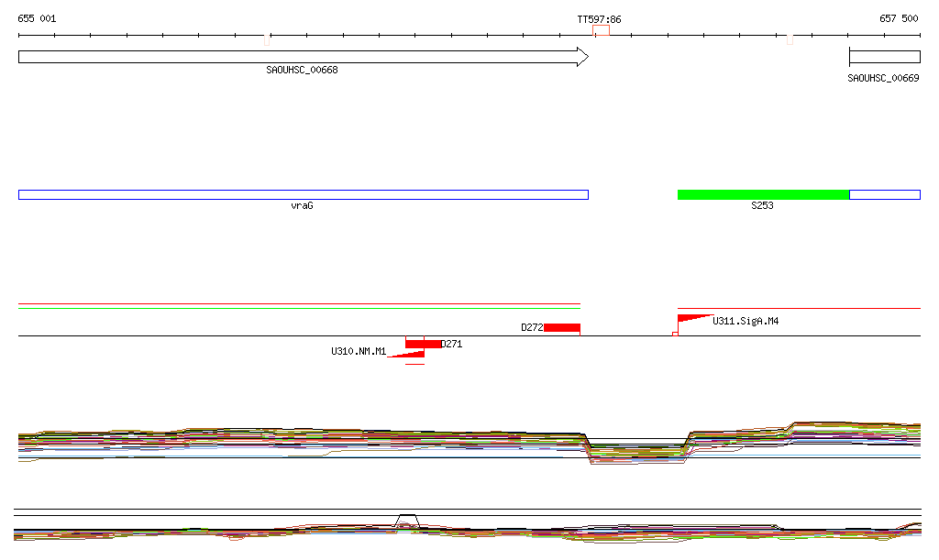Viewport: 939px width, 560px height.
Task: Click the TT597:86 text label
Action: coord(599,19)
